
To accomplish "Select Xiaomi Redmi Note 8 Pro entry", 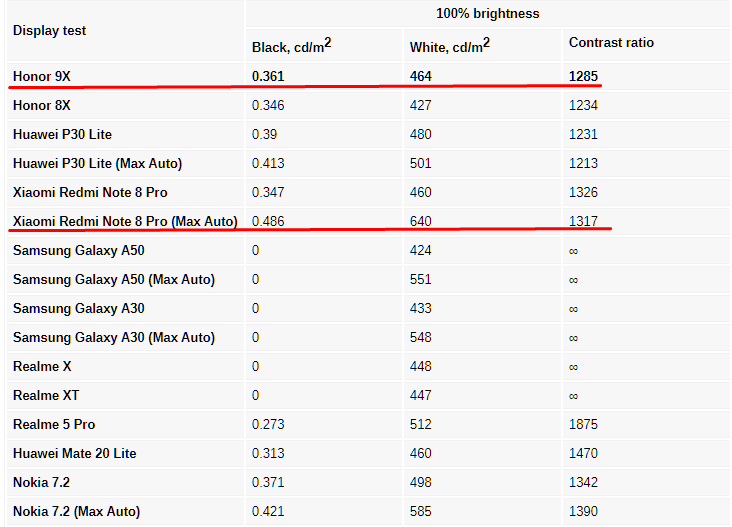I will (x=90, y=192).
